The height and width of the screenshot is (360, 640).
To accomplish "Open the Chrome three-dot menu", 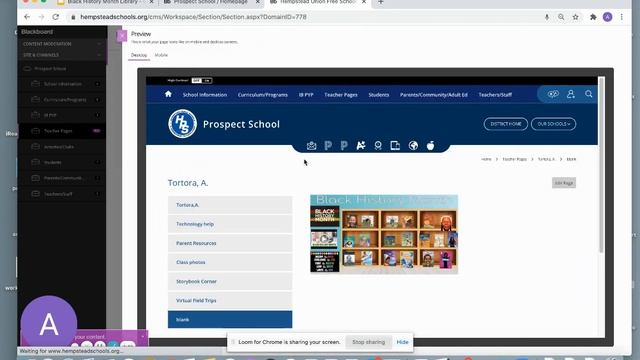I will 622,17.
